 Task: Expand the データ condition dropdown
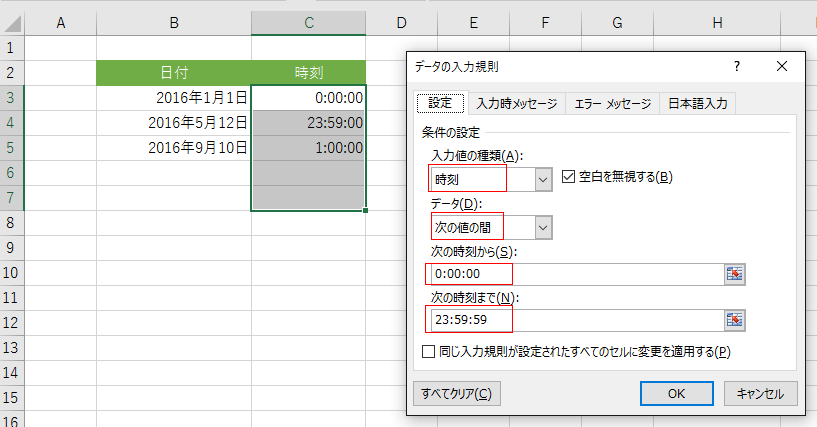point(543,227)
